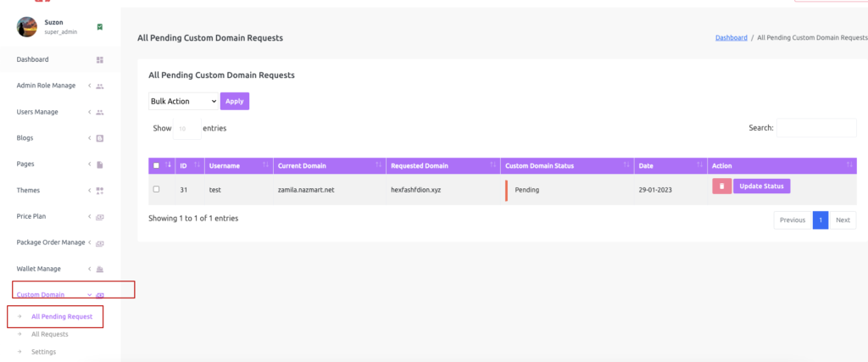Click the Users Manage people icon

(x=100, y=113)
